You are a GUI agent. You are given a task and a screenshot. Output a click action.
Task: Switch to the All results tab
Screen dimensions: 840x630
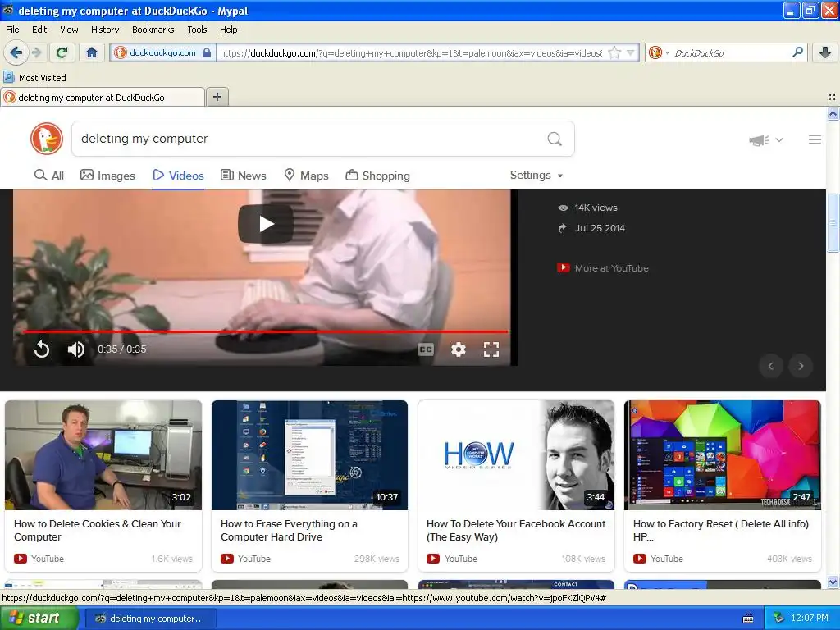coord(49,176)
